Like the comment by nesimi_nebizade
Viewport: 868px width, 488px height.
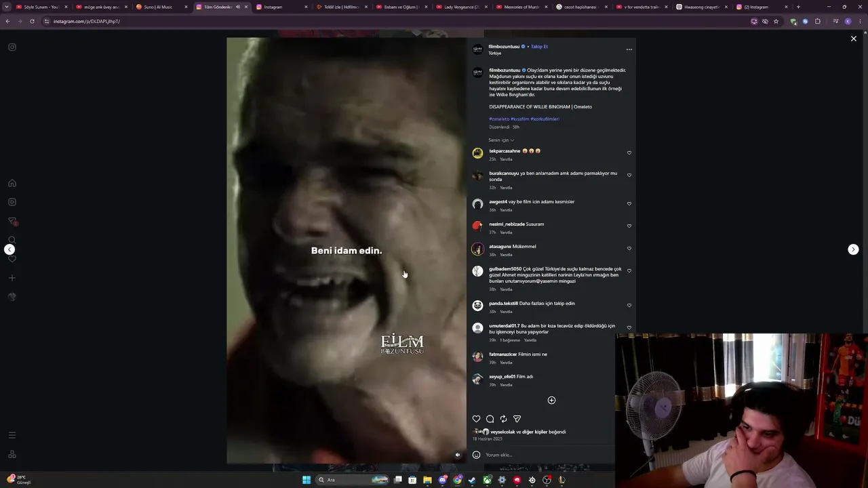coord(629,226)
